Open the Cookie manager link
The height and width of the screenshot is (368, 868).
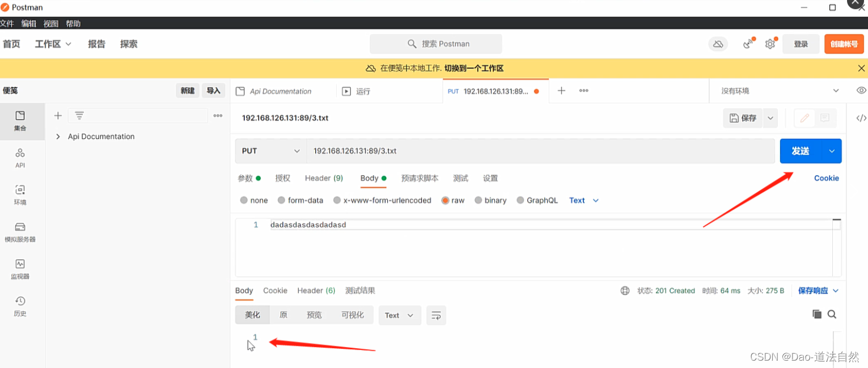(x=826, y=178)
